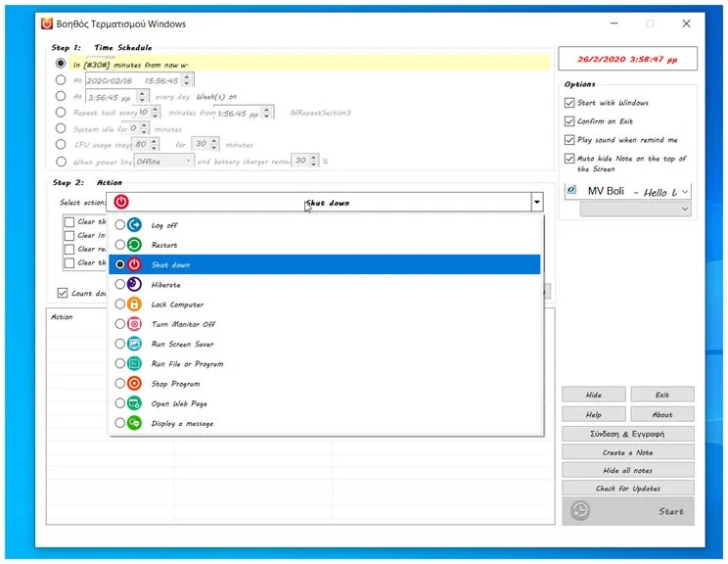The width and height of the screenshot is (728, 564).
Task: Click the red Shut down power icon in list
Action: tap(134, 264)
